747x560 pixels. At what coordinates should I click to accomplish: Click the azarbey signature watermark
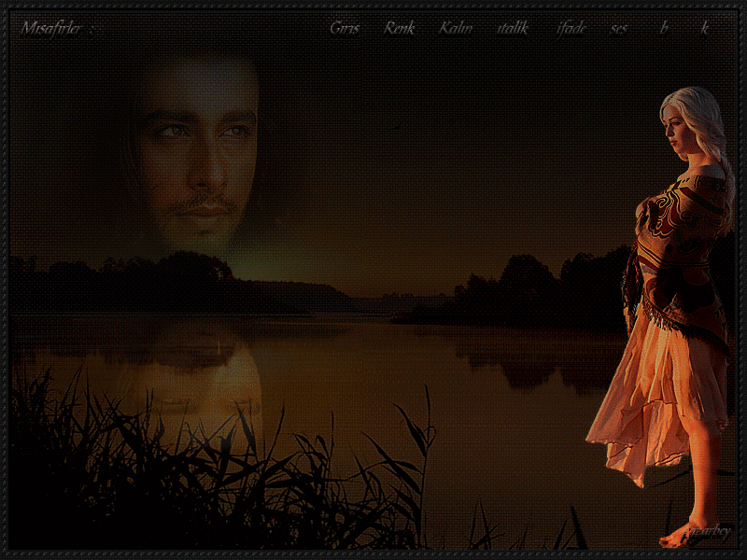click(708, 529)
